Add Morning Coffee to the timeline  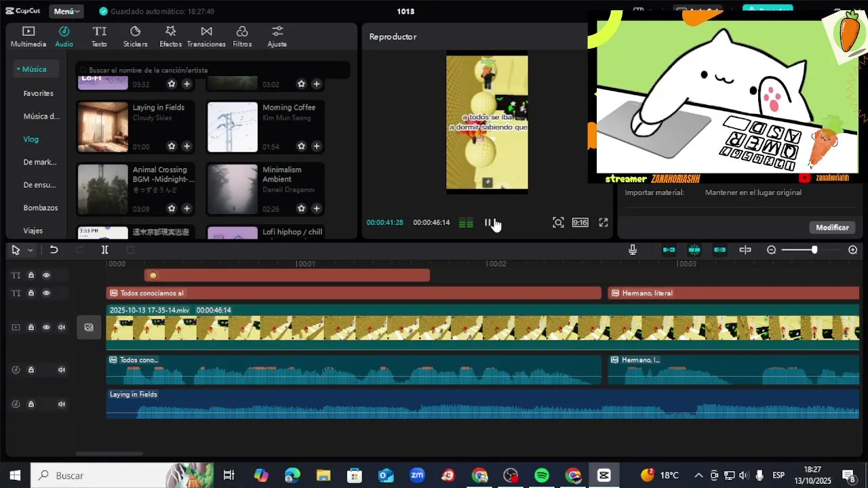316,146
